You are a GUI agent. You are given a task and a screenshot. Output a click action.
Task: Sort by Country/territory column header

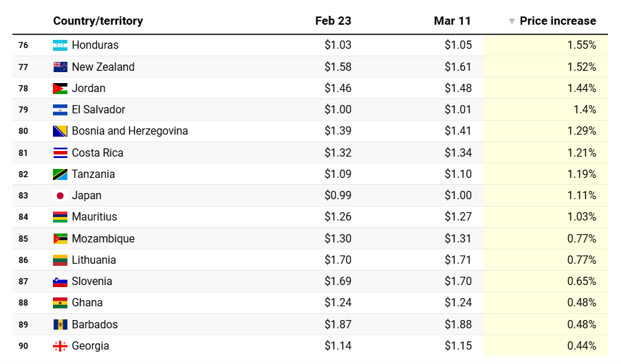[x=98, y=21]
